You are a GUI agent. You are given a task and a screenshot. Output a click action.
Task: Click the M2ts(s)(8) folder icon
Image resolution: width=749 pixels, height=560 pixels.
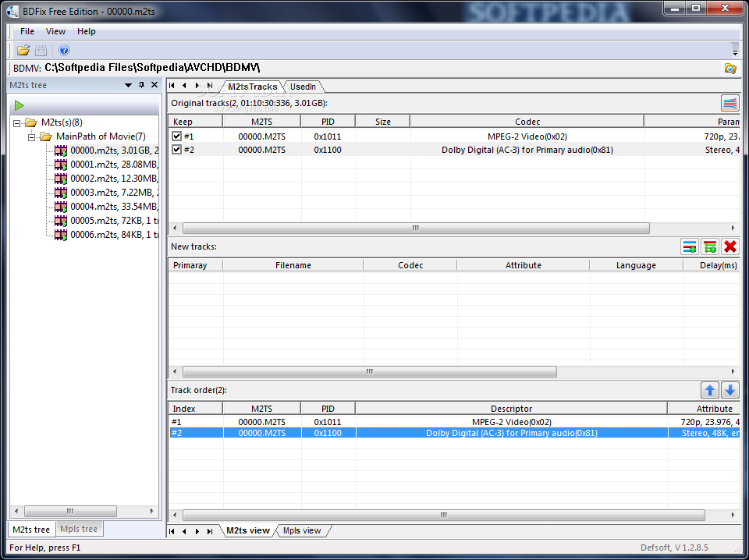pos(31,122)
